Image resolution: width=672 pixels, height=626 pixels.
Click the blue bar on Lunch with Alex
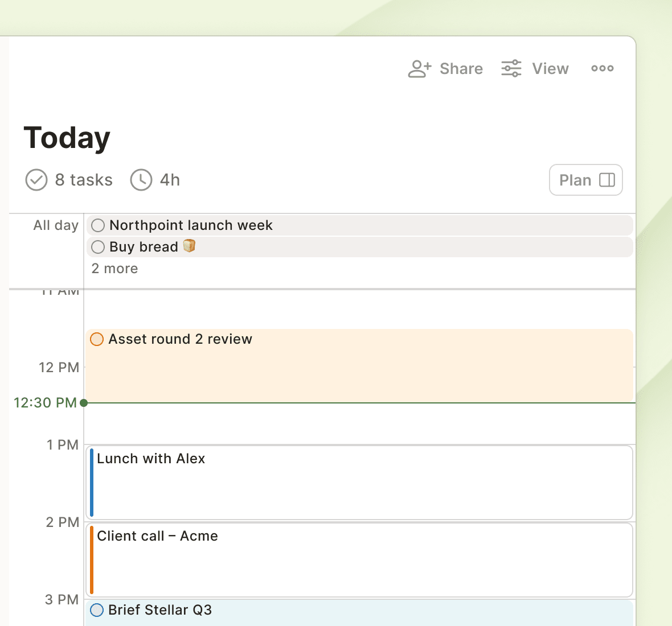coord(92,483)
